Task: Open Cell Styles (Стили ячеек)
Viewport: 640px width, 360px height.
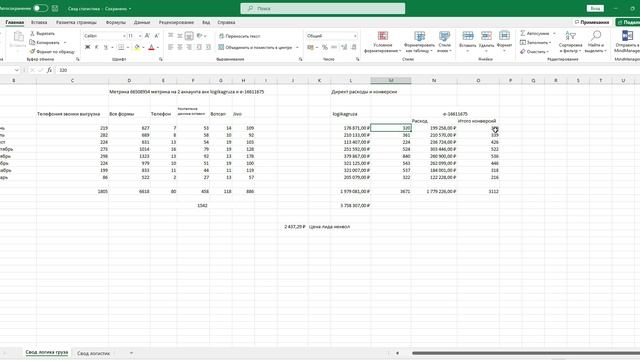Action: pos(444,42)
